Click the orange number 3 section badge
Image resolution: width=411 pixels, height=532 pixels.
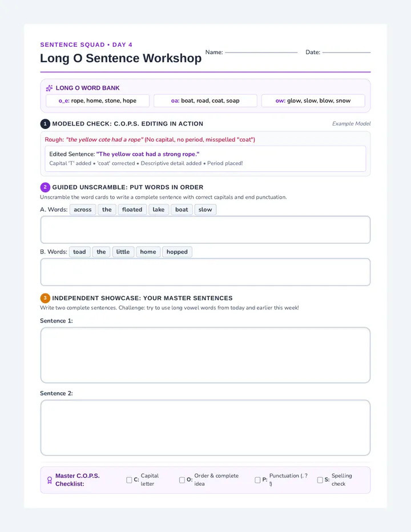coord(45,298)
